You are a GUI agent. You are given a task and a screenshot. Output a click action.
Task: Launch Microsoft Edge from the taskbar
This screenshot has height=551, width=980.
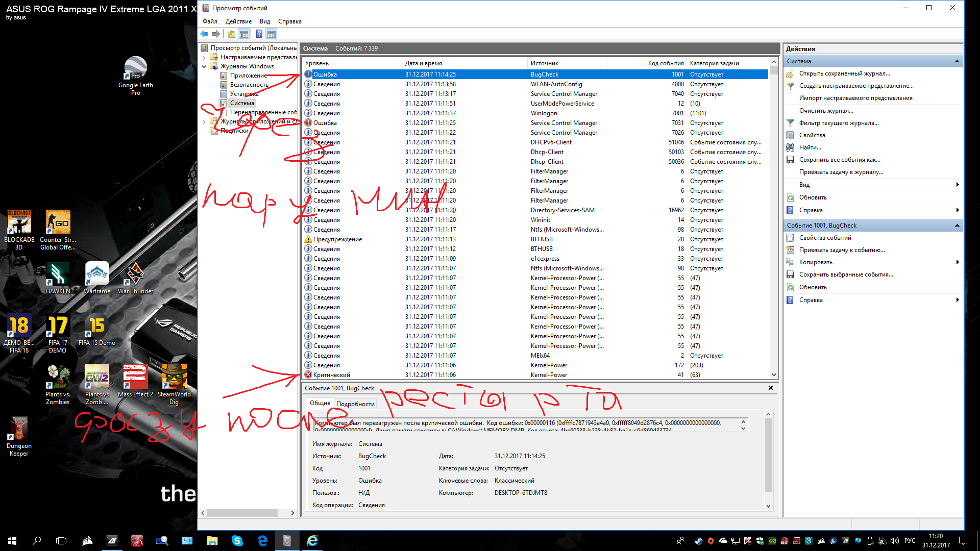tap(262, 541)
